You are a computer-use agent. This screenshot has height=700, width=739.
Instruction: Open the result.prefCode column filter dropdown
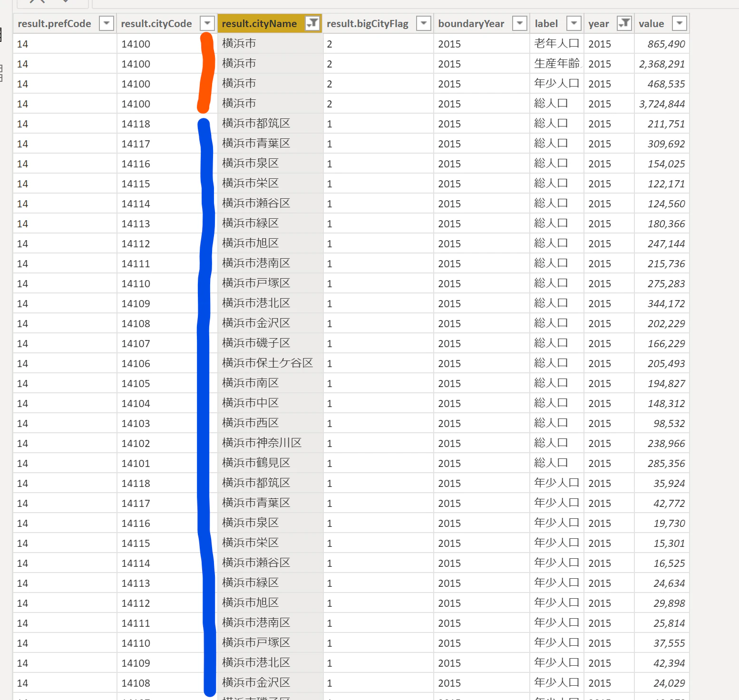click(107, 23)
